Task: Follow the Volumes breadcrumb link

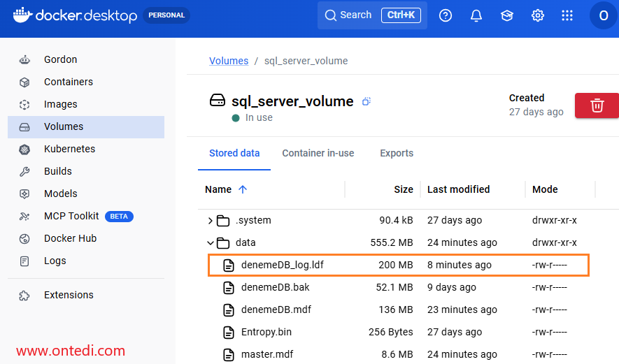Action: pos(229,61)
